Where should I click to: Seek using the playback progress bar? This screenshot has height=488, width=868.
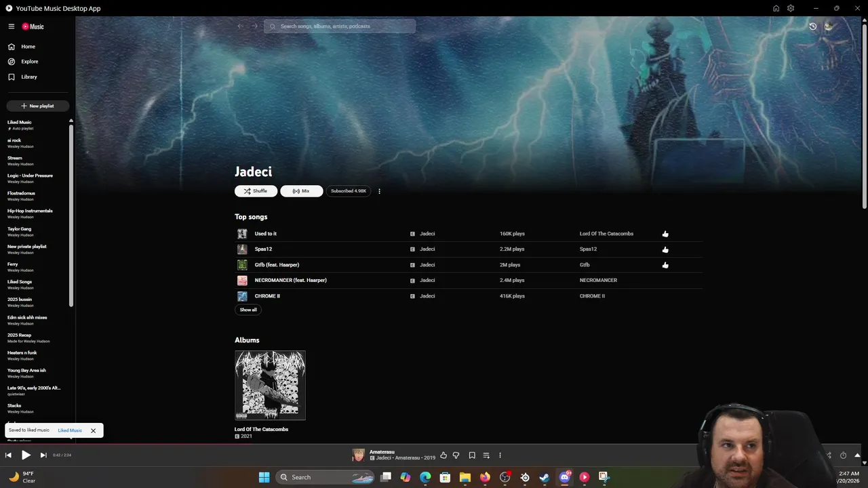434,445
